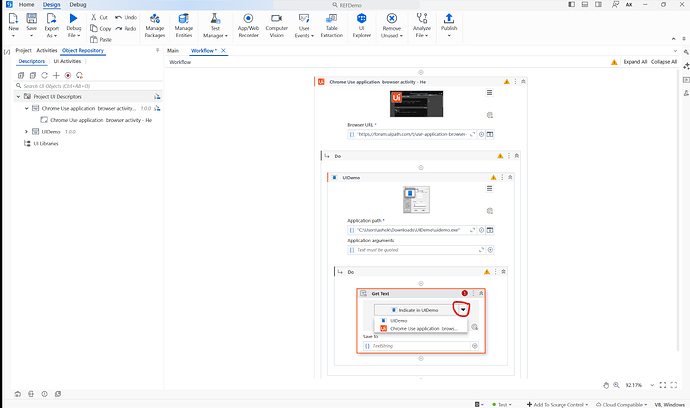Click the UIDemo application thumbnail
The width and height of the screenshot is (690, 408).
416,199
